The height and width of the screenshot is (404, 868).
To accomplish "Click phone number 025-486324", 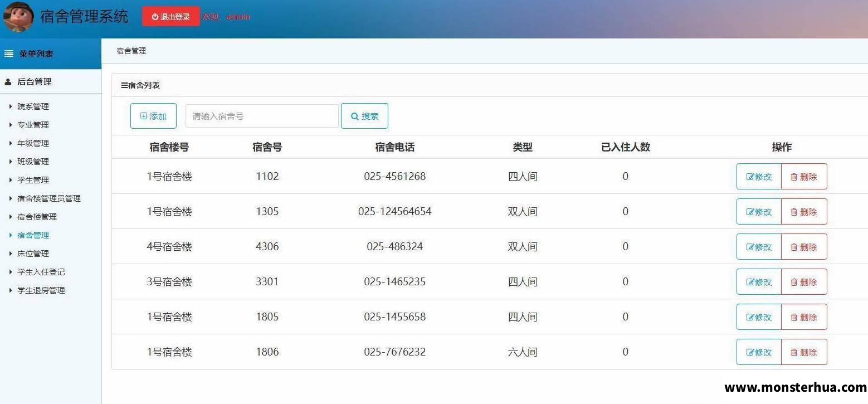I will (395, 247).
